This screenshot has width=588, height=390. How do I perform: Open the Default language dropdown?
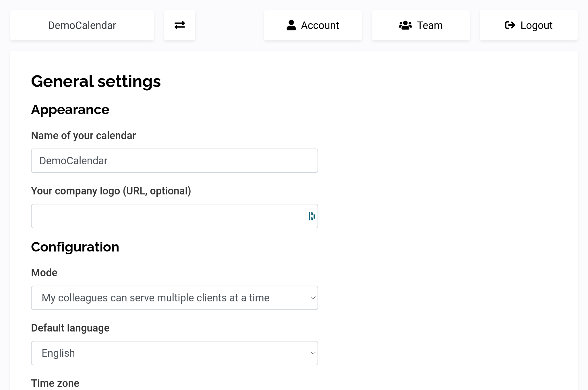[x=175, y=353]
